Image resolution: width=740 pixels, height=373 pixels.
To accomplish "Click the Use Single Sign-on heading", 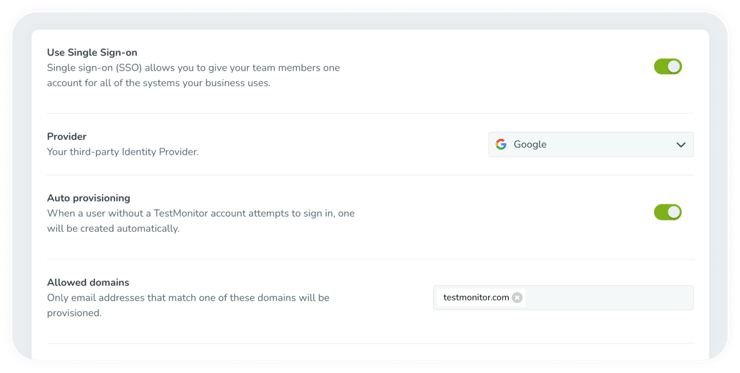I will 92,52.
